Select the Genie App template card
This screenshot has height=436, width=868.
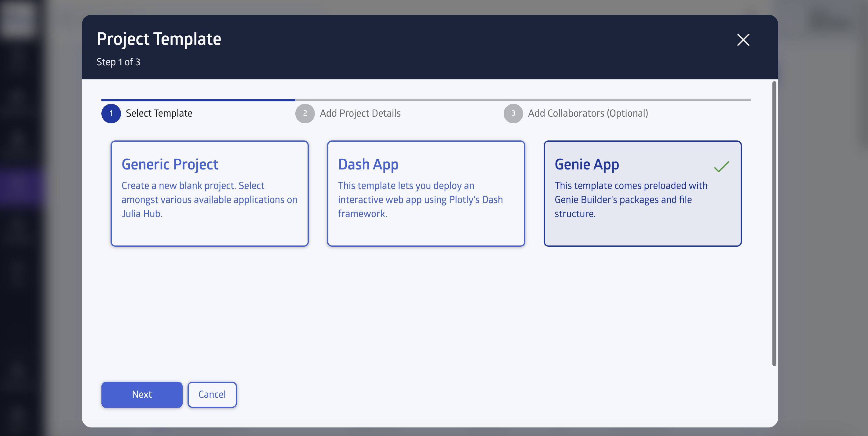click(x=642, y=193)
